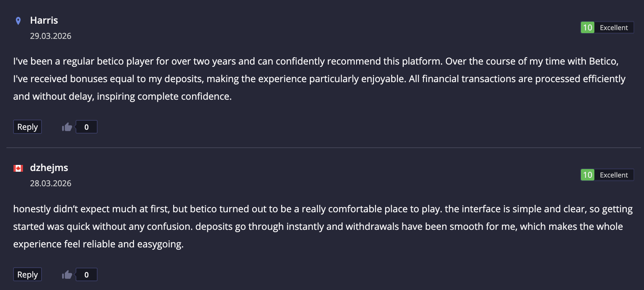Image resolution: width=644 pixels, height=290 pixels.
Task: Click the last line of Harris's review, "inspiring complete confidence"
Action: 164,97
